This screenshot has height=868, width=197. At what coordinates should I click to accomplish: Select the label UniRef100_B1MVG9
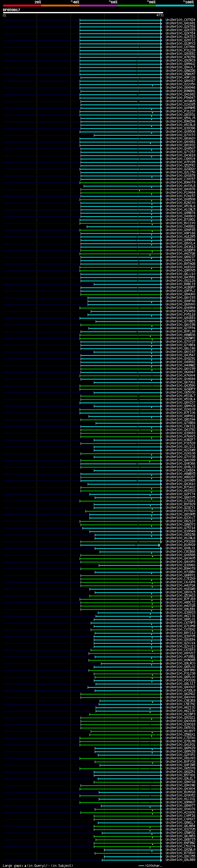[180, 545]
